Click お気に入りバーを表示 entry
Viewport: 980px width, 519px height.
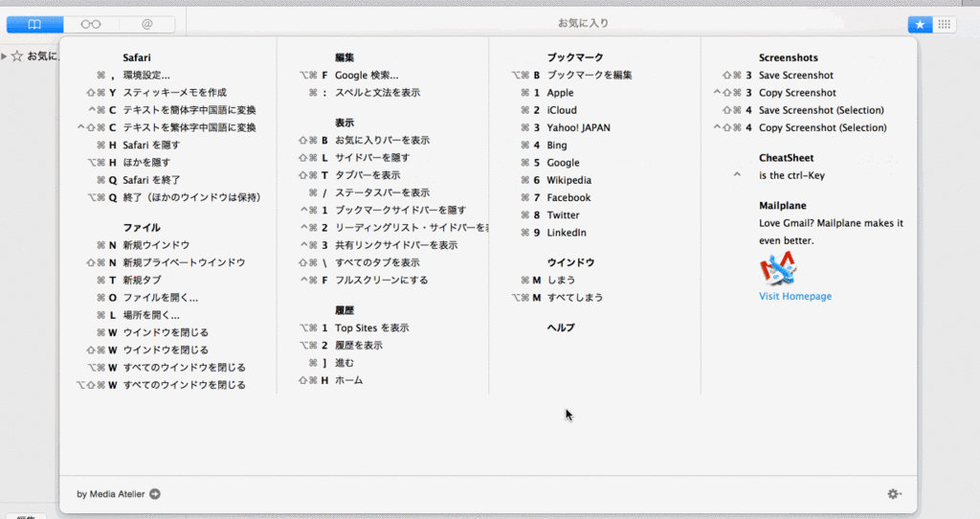pyautogui.click(x=382, y=140)
